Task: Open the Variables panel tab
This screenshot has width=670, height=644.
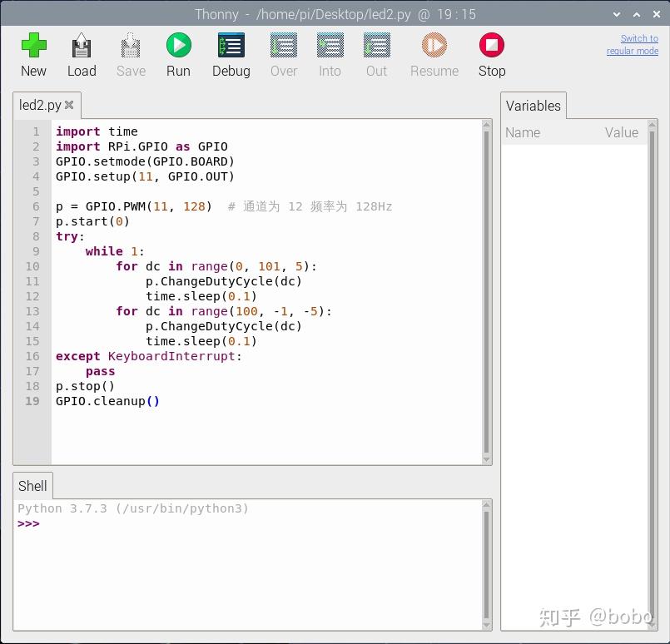Action: click(x=533, y=106)
